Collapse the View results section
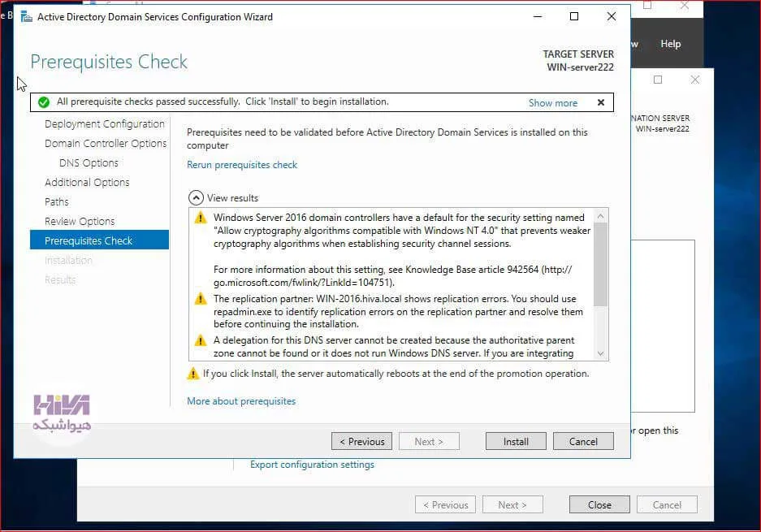 pyautogui.click(x=196, y=198)
